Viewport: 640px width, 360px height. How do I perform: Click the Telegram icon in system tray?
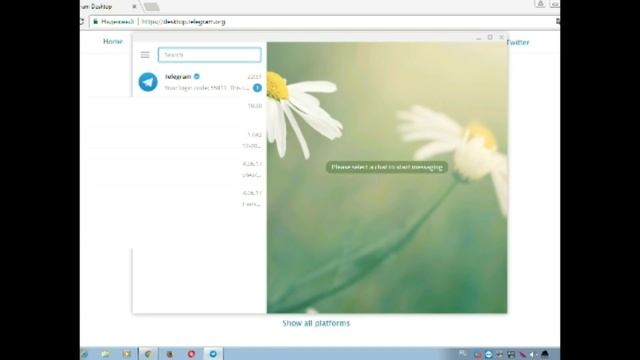tap(489, 354)
